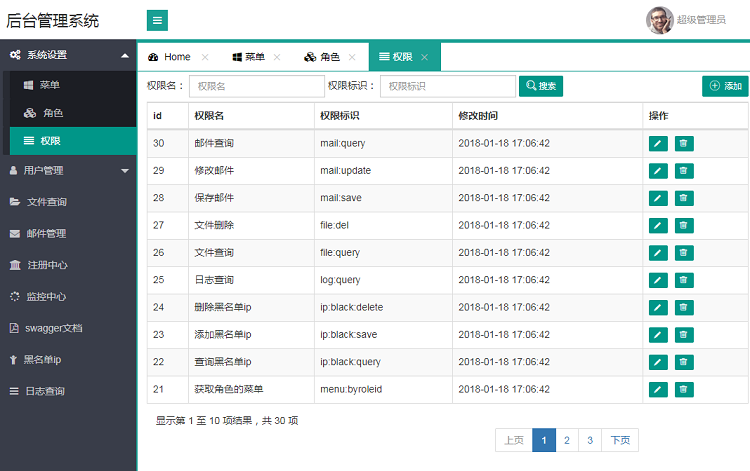Edit the ip:black:delete permission
This screenshot has height=471, width=750.
[658, 307]
